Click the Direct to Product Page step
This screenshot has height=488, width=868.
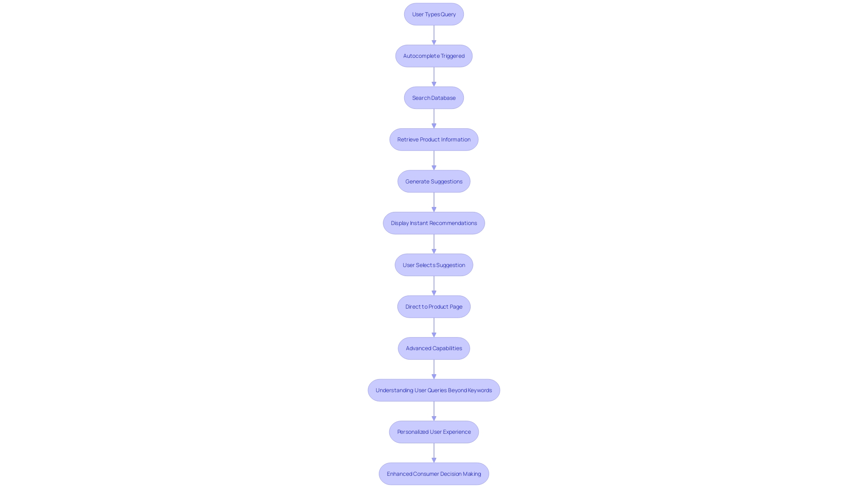click(434, 306)
